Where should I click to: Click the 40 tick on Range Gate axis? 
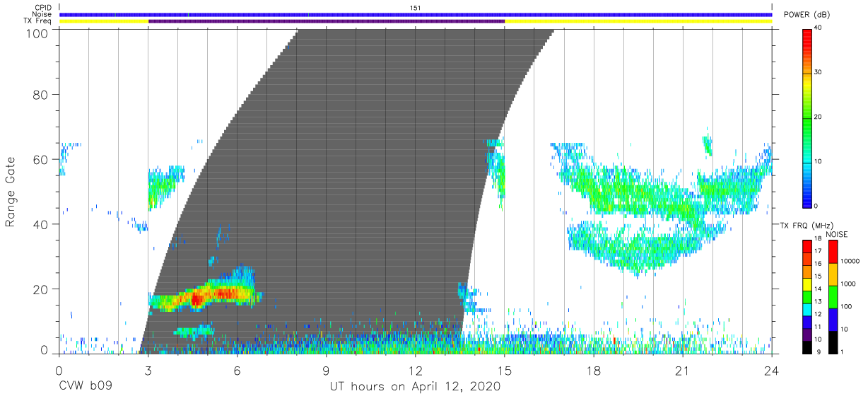41,224
